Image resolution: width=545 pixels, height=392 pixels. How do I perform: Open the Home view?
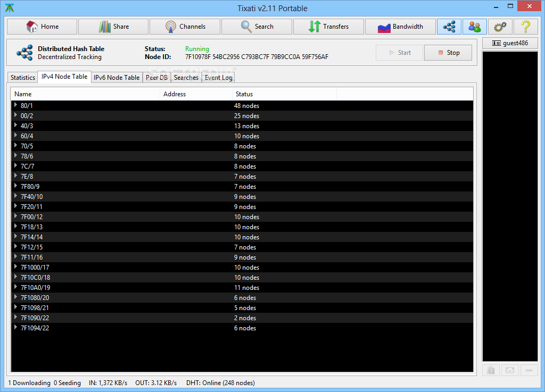point(42,27)
